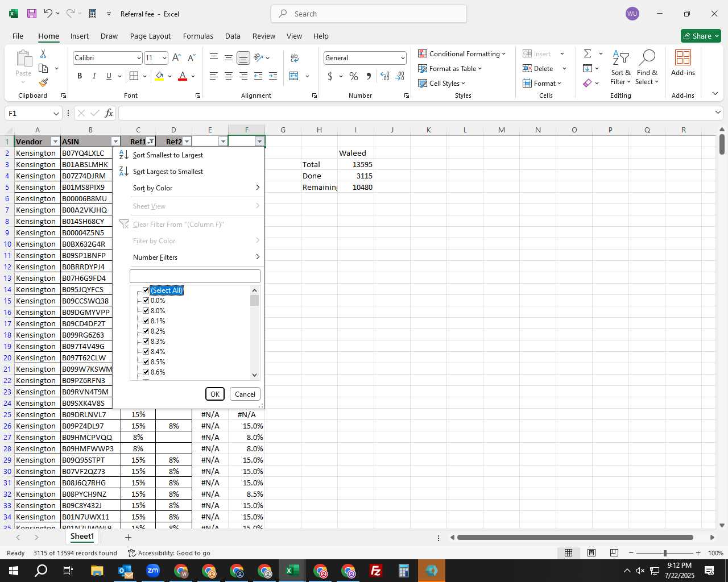Viewport: 728px width, 582px height.
Task: Open Outlook from the taskbar
Action: pos(125,571)
